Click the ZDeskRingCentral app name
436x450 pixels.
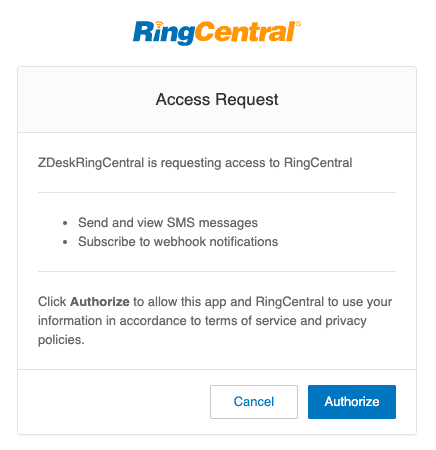click(x=91, y=163)
